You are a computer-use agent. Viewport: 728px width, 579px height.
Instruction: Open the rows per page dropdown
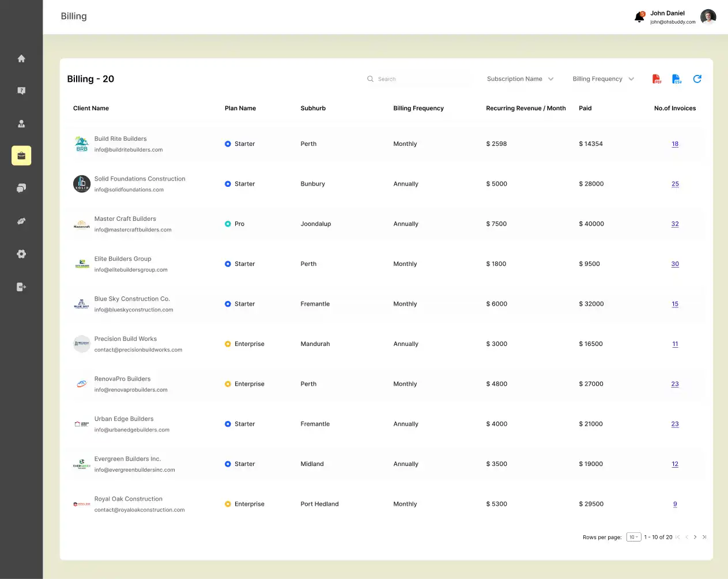633,537
